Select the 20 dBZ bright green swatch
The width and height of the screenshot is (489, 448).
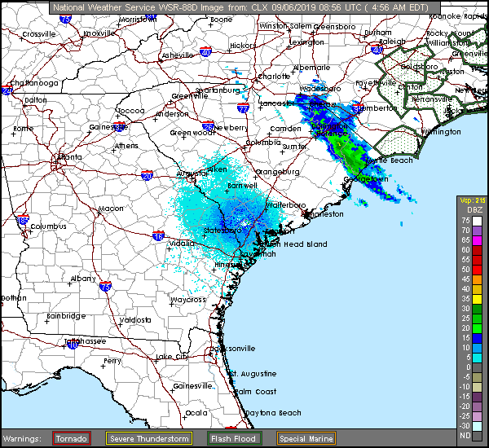click(x=477, y=328)
